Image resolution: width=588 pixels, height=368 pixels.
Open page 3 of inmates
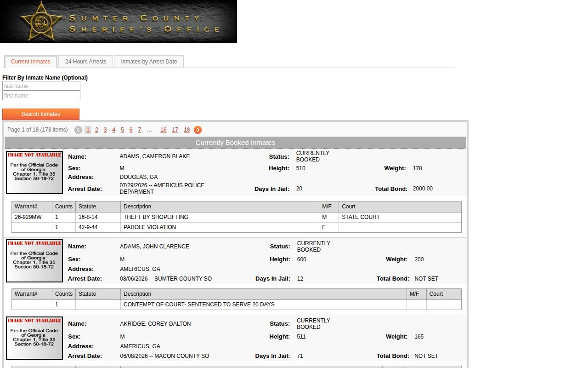coord(105,130)
